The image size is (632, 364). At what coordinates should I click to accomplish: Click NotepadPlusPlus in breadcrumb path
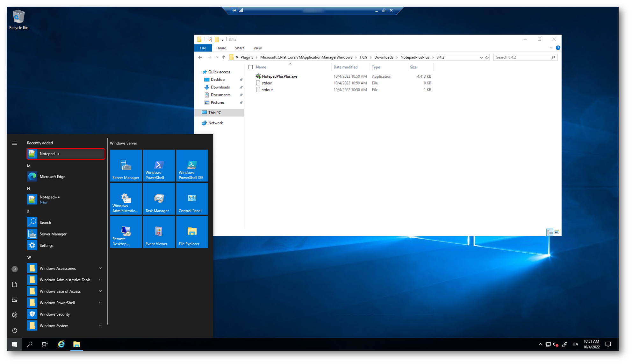point(415,57)
